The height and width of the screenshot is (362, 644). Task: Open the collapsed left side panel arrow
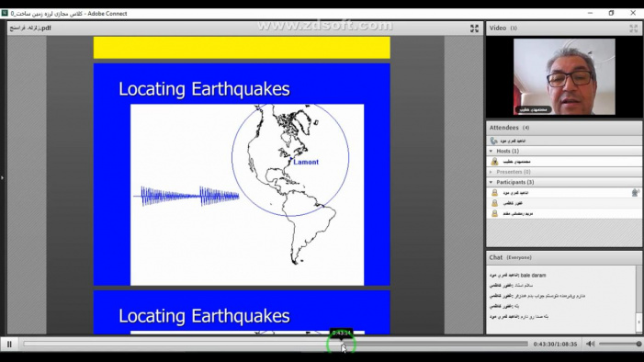2,178
